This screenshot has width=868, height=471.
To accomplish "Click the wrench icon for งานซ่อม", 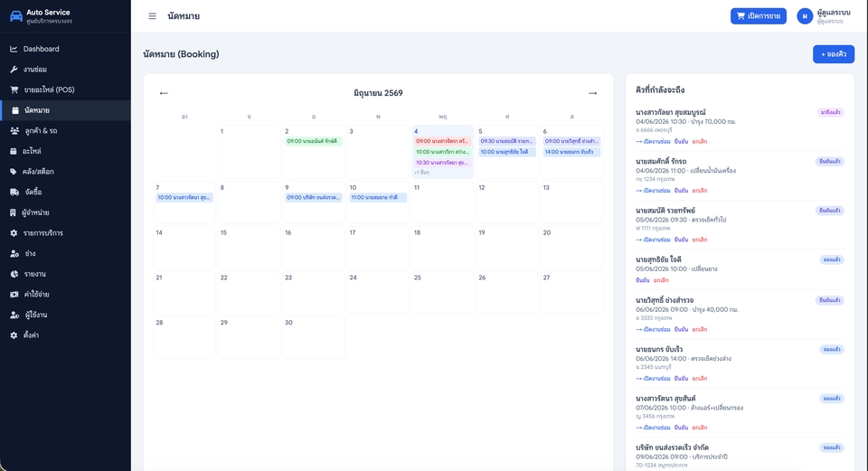I will 14,70.
